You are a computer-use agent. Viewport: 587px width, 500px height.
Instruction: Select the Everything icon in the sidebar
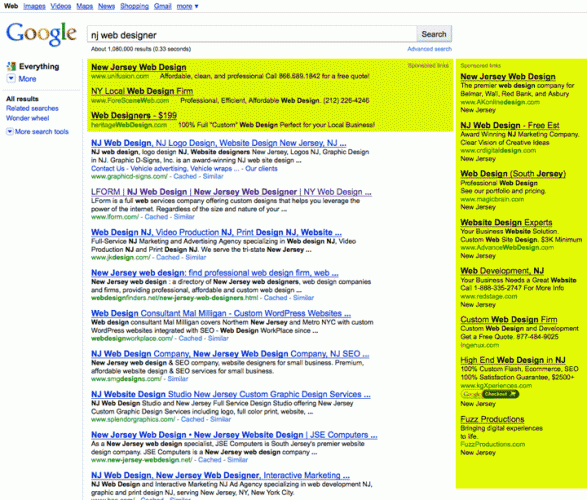coord(11,67)
